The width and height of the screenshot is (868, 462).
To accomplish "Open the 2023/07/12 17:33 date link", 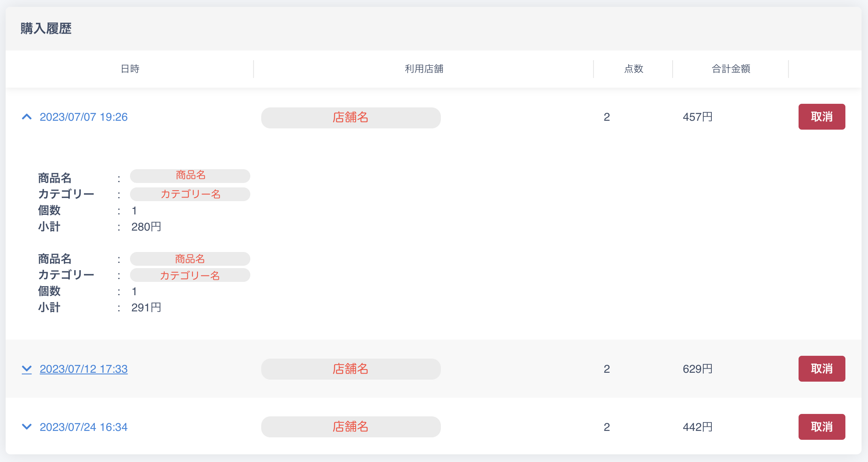I will [x=84, y=369].
